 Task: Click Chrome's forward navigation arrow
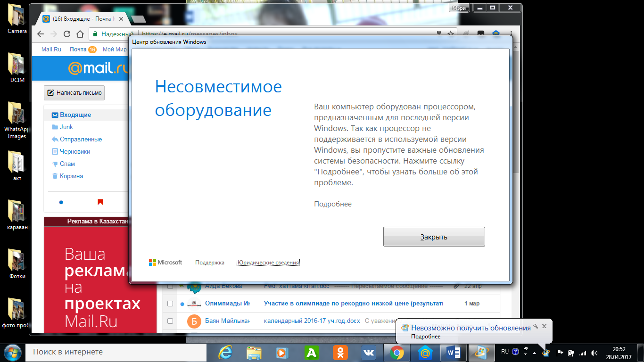tap(54, 34)
